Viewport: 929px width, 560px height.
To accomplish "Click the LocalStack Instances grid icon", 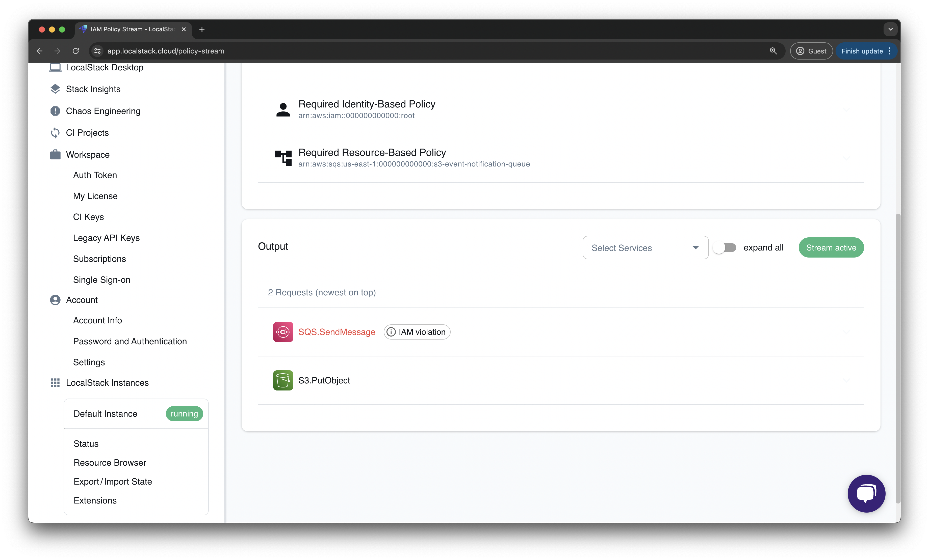I will [x=55, y=382].
